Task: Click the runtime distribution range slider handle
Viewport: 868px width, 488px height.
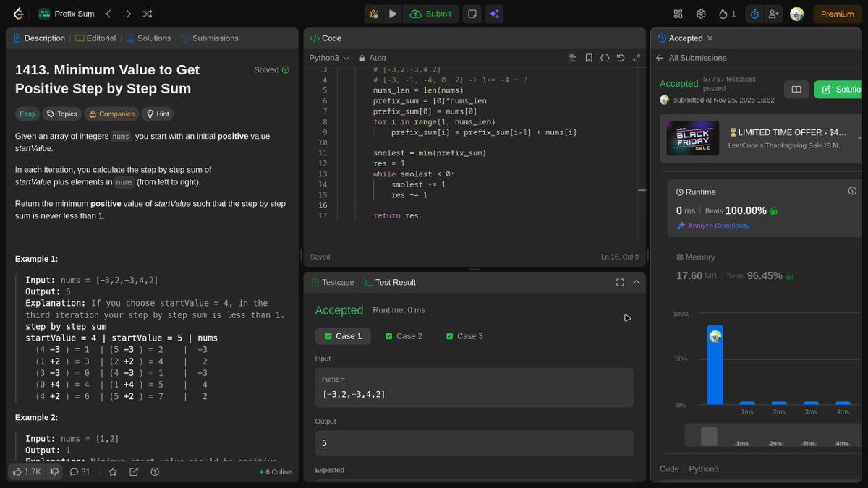Action: (x=710, y=436)
